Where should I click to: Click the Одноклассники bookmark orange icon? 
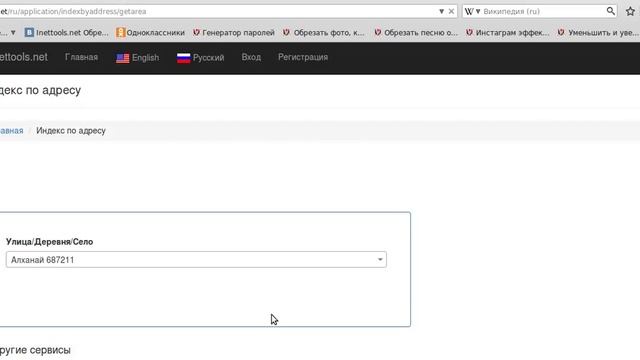click(120, 32)
